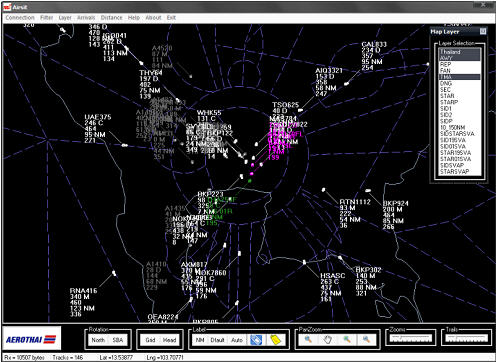Screen dimensions: 496x362
Task: Click the blue tag label icon
Action: click(x=256, y=340)
